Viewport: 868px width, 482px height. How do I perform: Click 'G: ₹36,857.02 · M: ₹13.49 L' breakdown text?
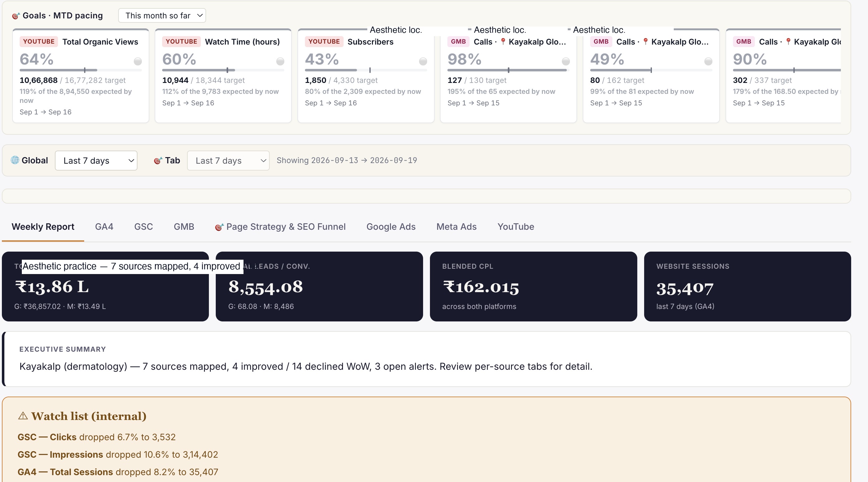(60, 306)
